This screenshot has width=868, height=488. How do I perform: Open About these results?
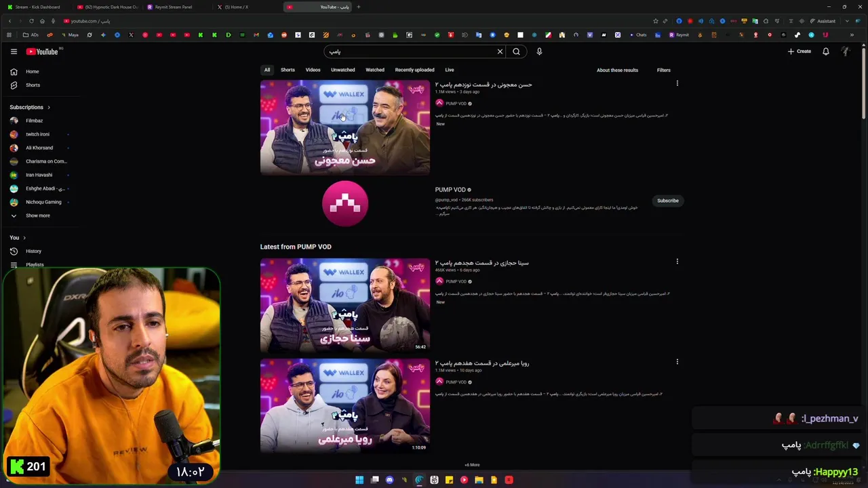click(x=617, y=70)
